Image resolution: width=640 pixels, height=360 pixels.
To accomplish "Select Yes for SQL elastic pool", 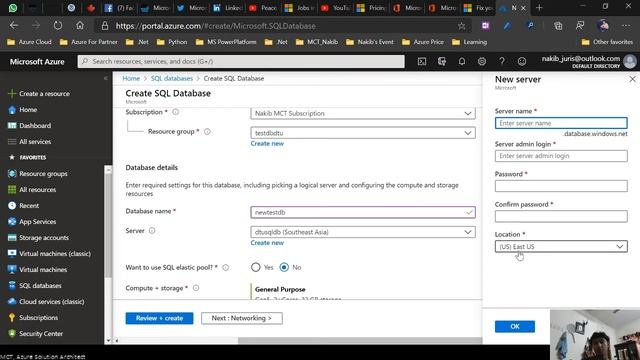I will click(256, 267).
